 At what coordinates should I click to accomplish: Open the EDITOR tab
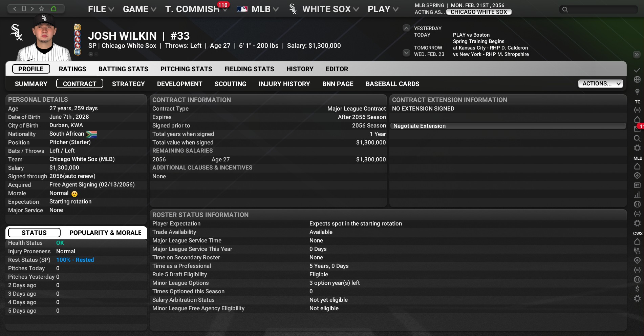pyautogui.click(x=337, y=69)
